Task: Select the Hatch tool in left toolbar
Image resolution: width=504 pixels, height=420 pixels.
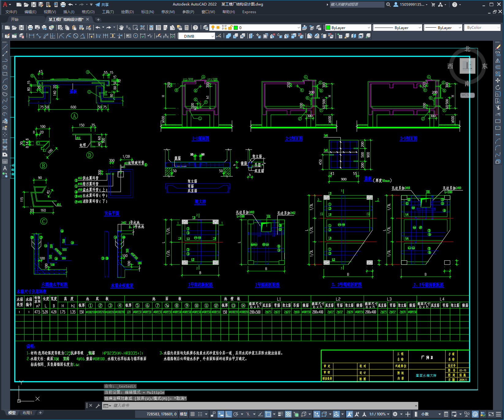Action: pyautogui.click(x=5, y=141)
